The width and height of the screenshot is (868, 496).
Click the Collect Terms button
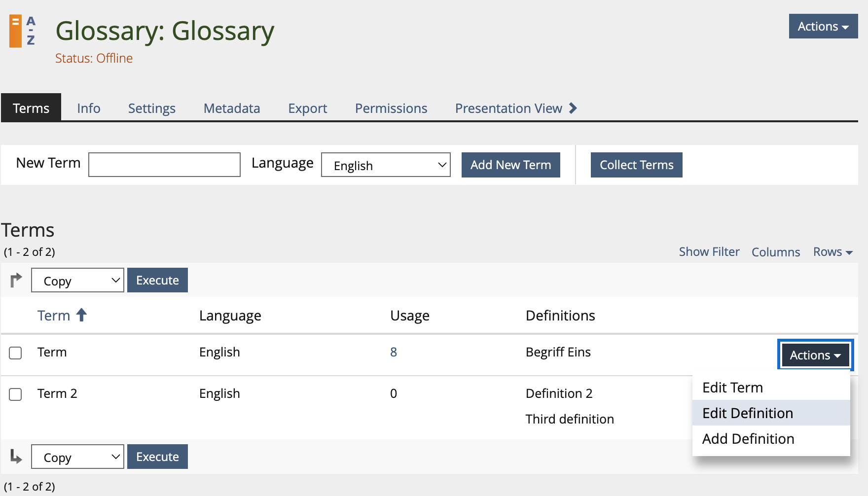[636, 165]
